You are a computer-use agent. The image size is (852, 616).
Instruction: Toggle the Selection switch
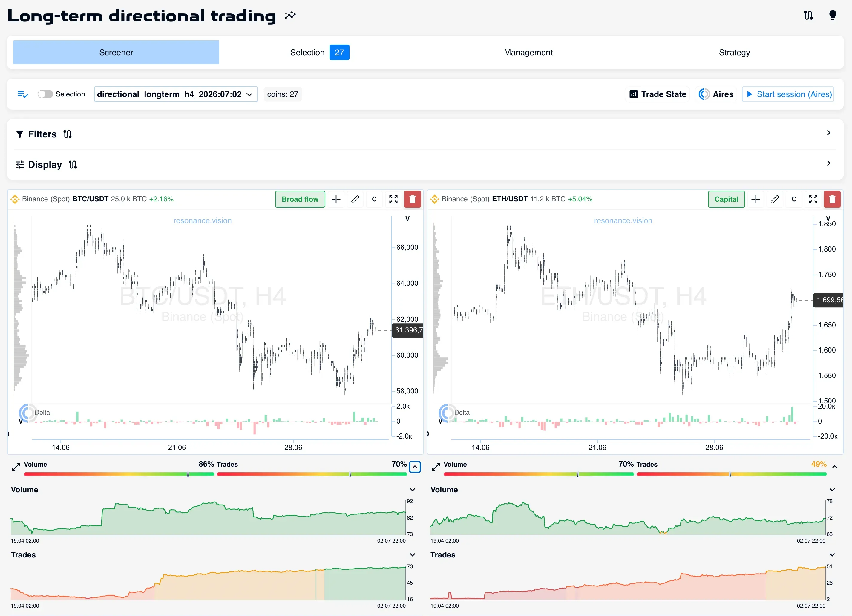[45, 94]
